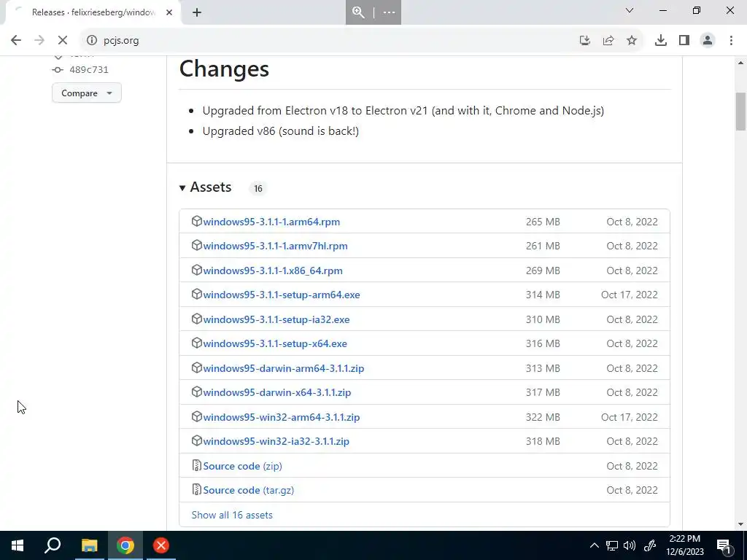Download windows95-darwin-x64-3.1.1.zip

pyautogui.click(x=276, y=393)
